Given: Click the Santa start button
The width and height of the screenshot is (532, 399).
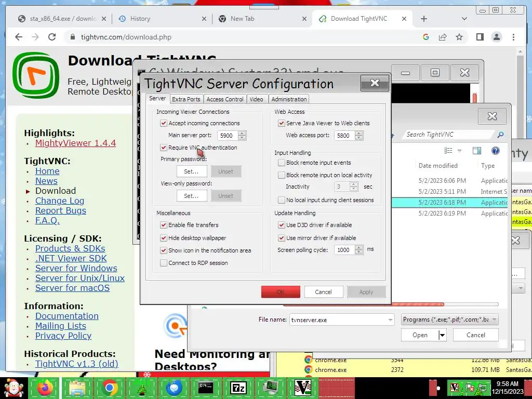Looking at the screenshot, I should 13,388.
